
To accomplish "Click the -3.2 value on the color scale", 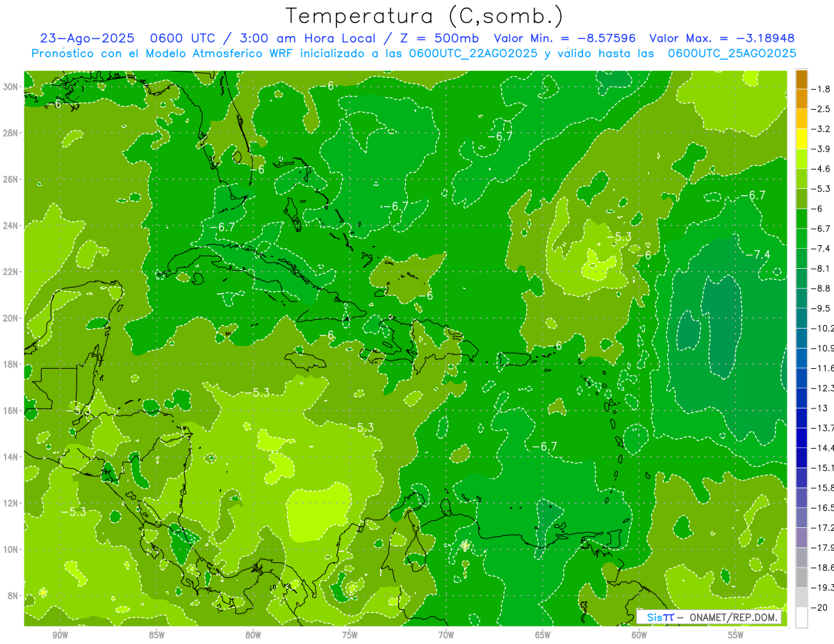I will click(821, 129).
